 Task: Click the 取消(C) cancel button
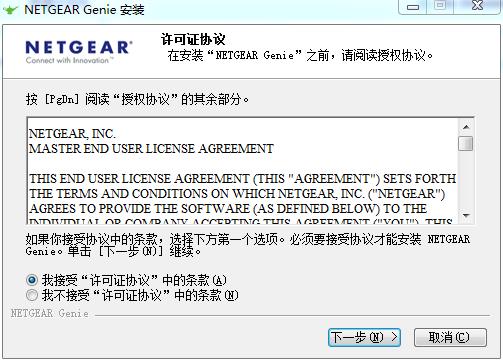450,337
